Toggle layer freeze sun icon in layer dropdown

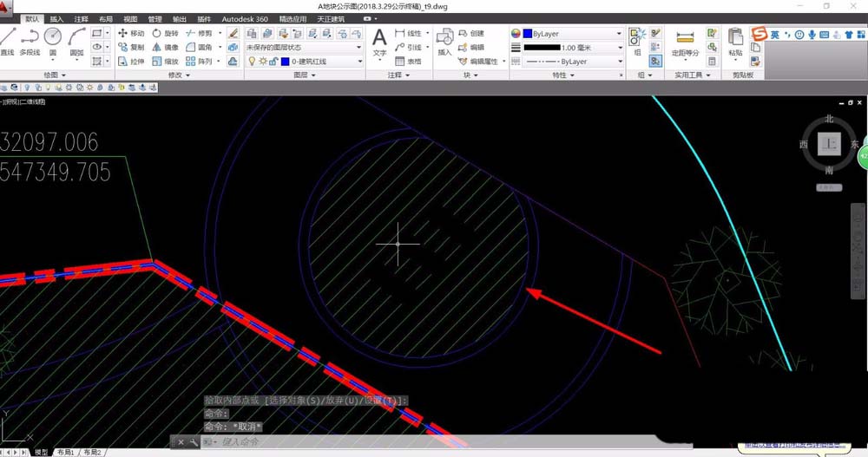click(263, 62)
